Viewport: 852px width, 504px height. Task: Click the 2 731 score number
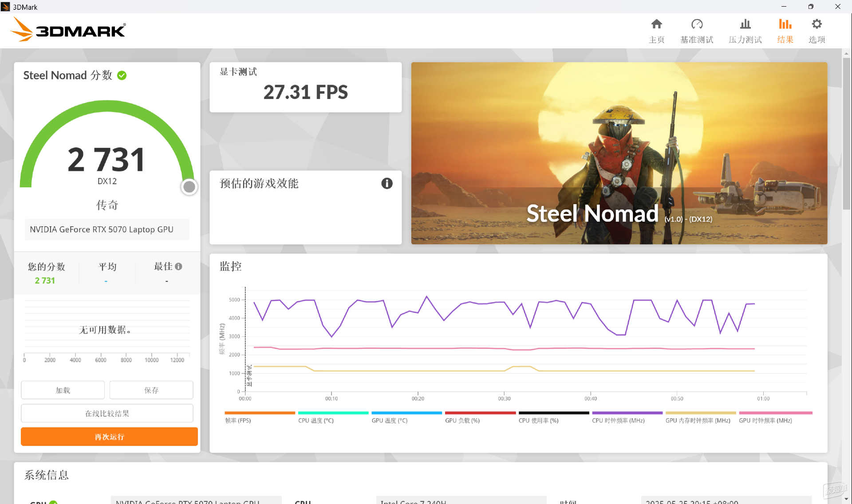[x=106, y=160]
